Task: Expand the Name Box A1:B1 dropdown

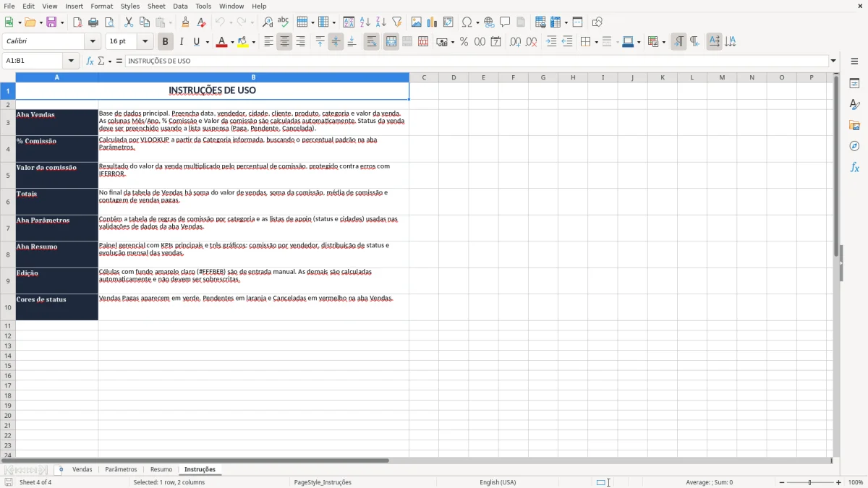Action: (x=71, y=61)
